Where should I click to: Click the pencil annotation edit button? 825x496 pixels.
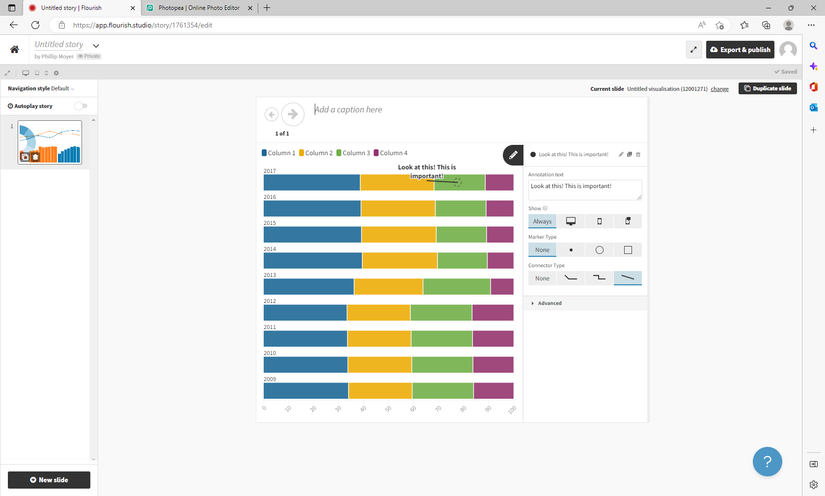512,154
